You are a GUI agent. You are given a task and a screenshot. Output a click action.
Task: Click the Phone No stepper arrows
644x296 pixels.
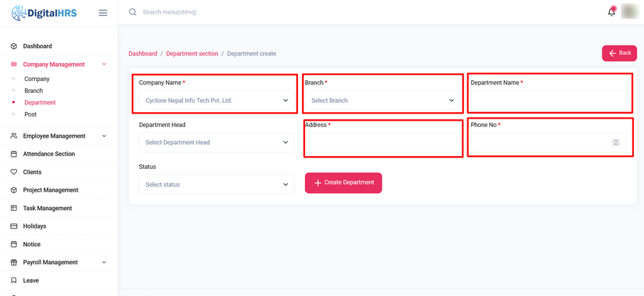(616, 143)
